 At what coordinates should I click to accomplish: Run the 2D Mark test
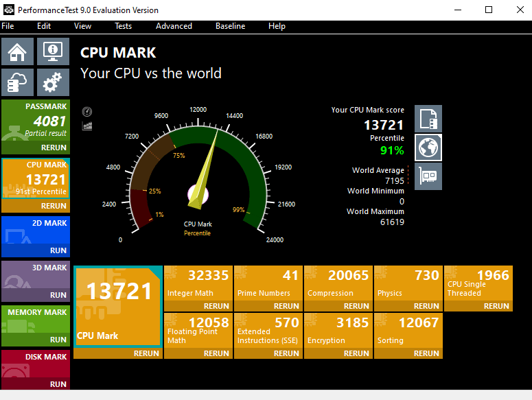click(36, 250)
